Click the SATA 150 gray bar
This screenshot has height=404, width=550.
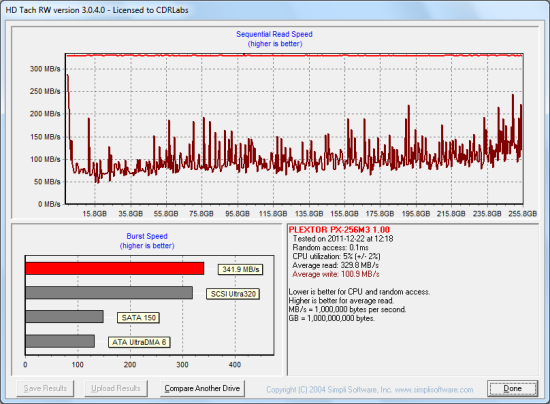[x=65, y=316]
